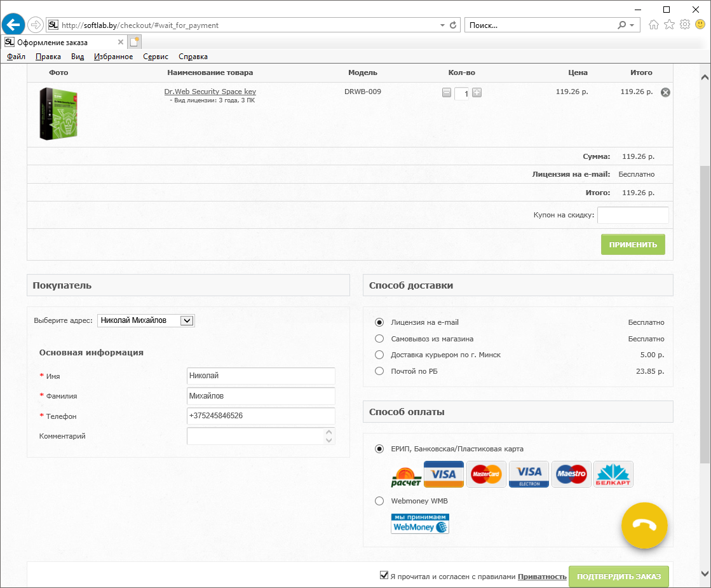Click the Покупатель section header

(x=188, y=285)
